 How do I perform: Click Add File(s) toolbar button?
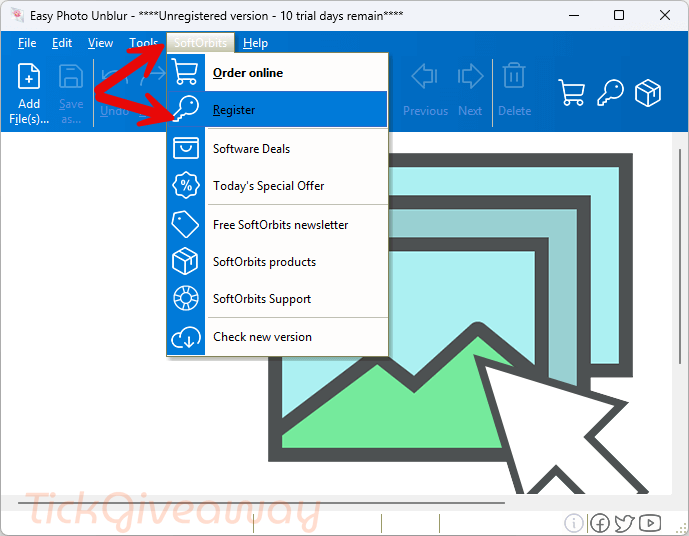[29, 93]
